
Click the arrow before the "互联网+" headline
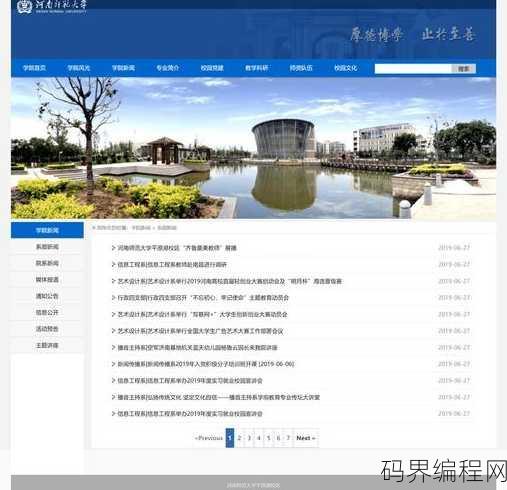tap(113, 314)
